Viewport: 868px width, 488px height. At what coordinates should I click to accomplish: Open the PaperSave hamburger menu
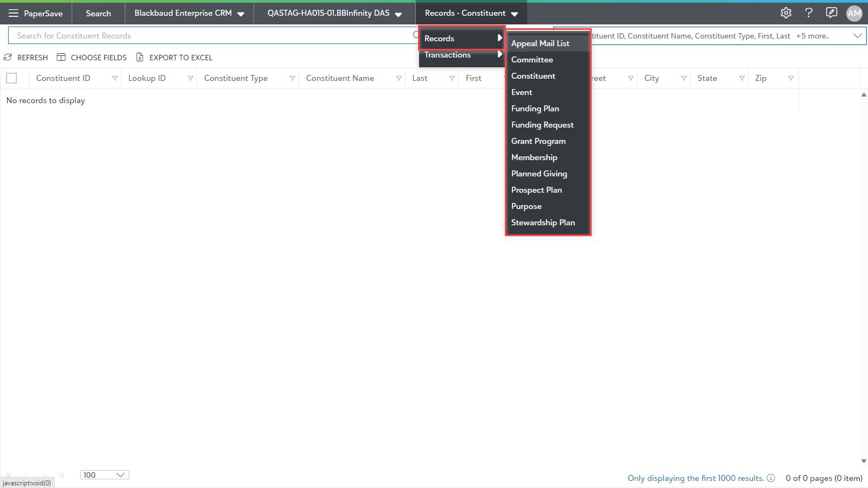pyautogui.click(x=14, y=13)
